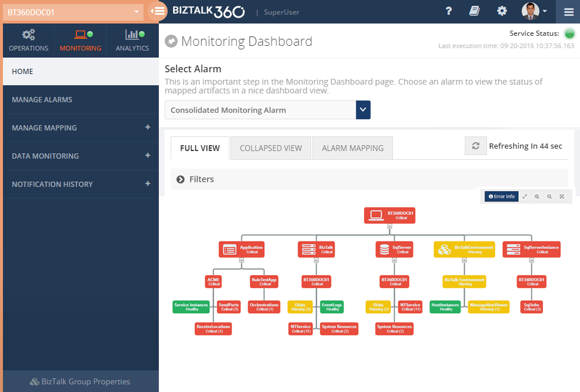Collapse the BizTalkEnvironment node branch
This screenshot has width=580, height=392.
(x=464, y=260)
